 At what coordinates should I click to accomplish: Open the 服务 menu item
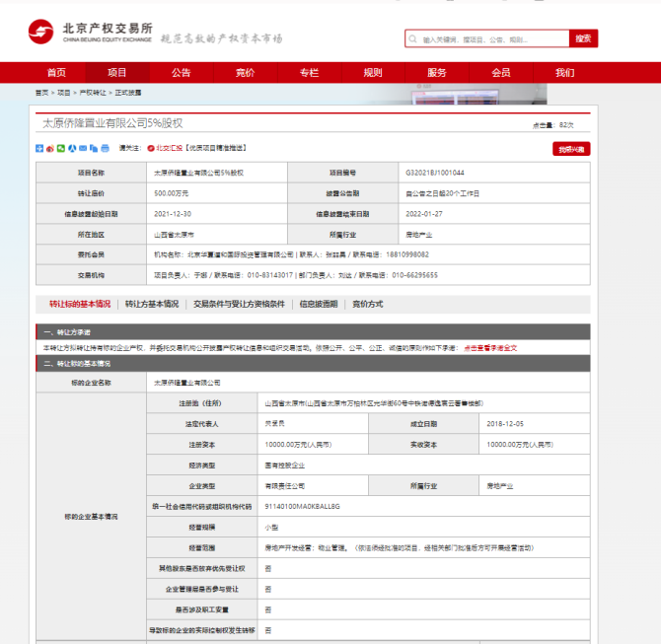(x=437, y=73)
